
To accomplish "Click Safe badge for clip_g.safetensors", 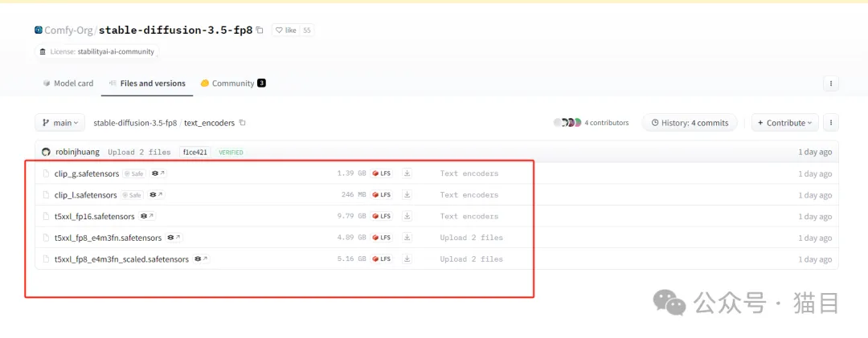I will click(133, 173).
